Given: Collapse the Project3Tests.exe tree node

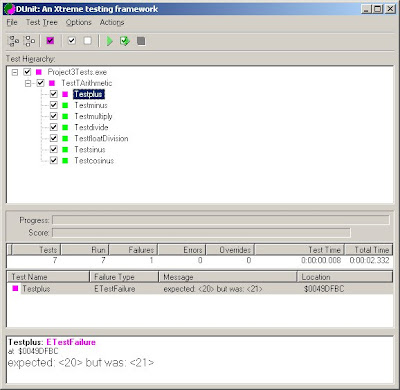Looking at the screenshot, I should pos(15,72).
